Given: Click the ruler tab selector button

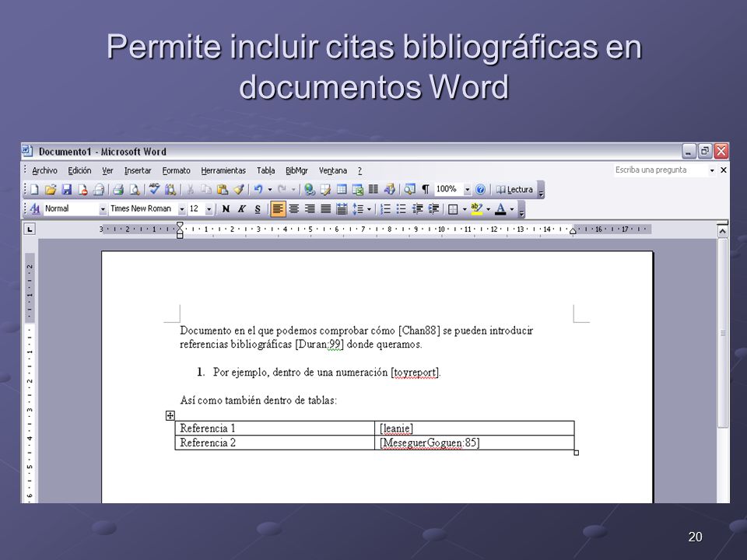Looking at the screenshot, I should pyautogui.click(x=30, y=229).
